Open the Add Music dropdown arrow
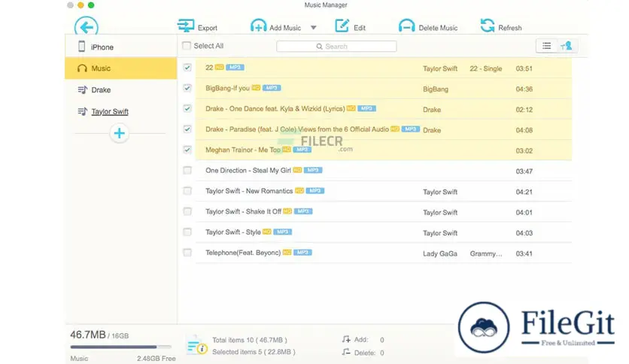Image resolution: width=629 pixels, height=364 pixels. tap(313, 28)
